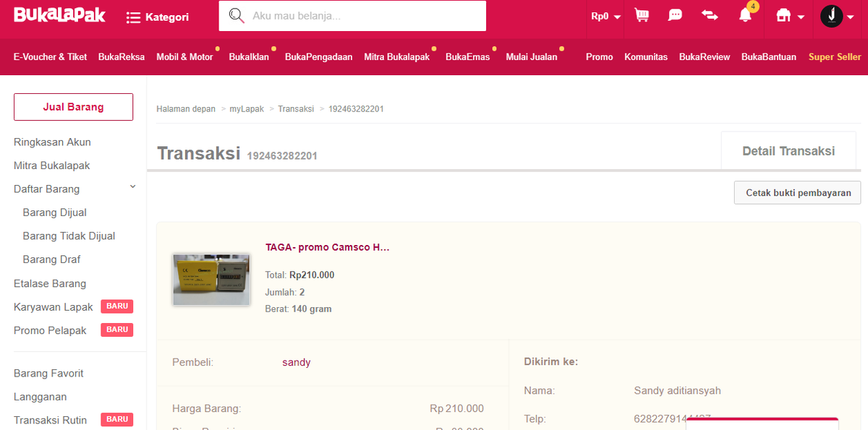Open the chat messages icon
This screenshot has width=868, height=430.
pyautogui.click(x=676, y=15)
